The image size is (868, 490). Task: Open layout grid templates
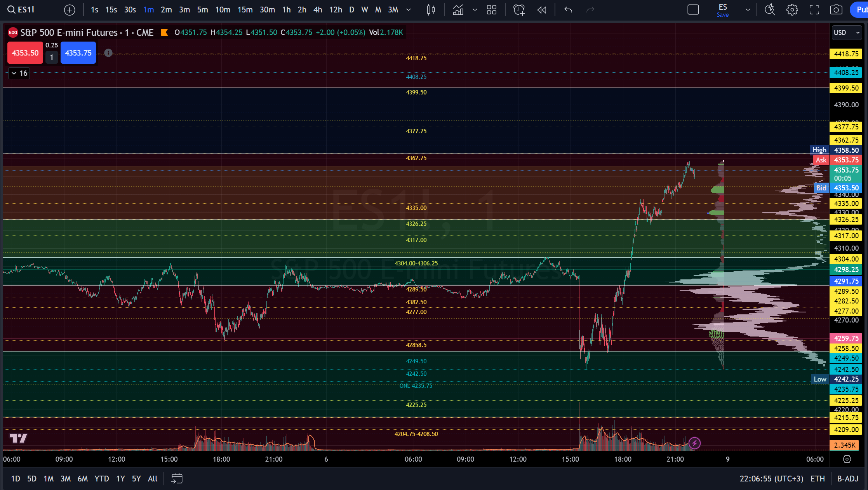(492, 10)
